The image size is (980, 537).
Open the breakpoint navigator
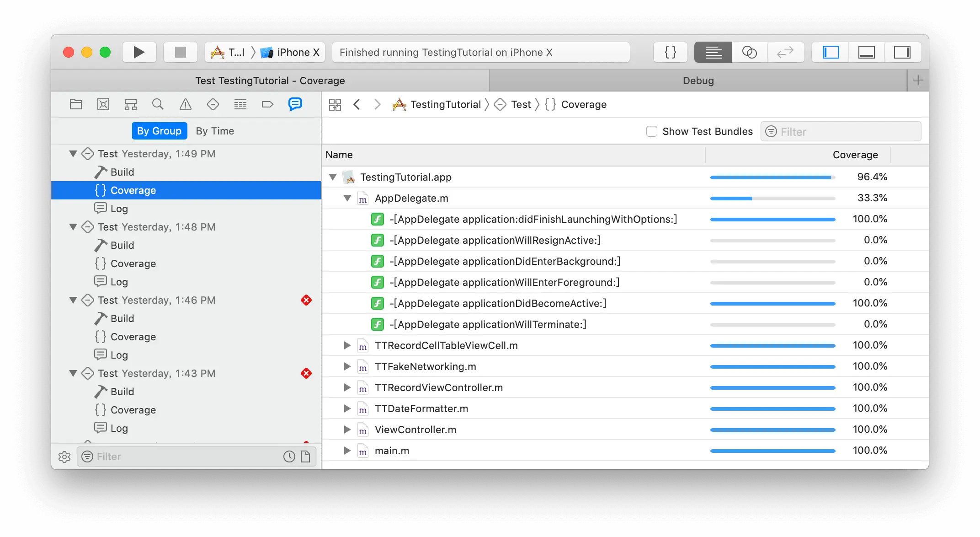pyautogui.click(x=268, y=104)
